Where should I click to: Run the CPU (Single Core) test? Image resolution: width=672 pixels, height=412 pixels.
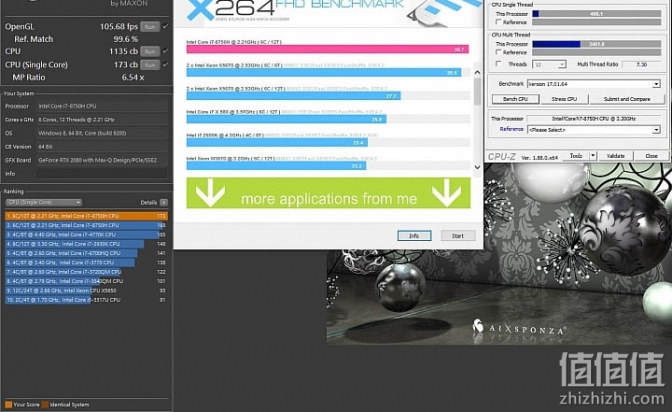coord(150,65)
